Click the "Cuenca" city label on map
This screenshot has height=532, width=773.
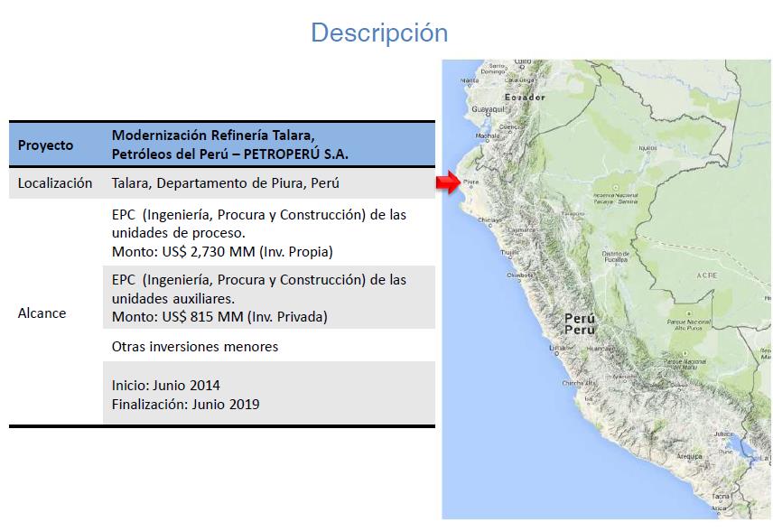pos(509,126)
